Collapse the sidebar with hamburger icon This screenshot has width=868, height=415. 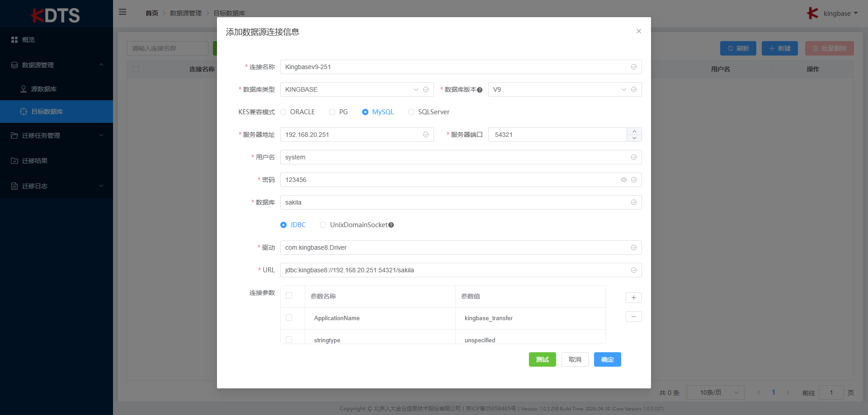[123, 12]
